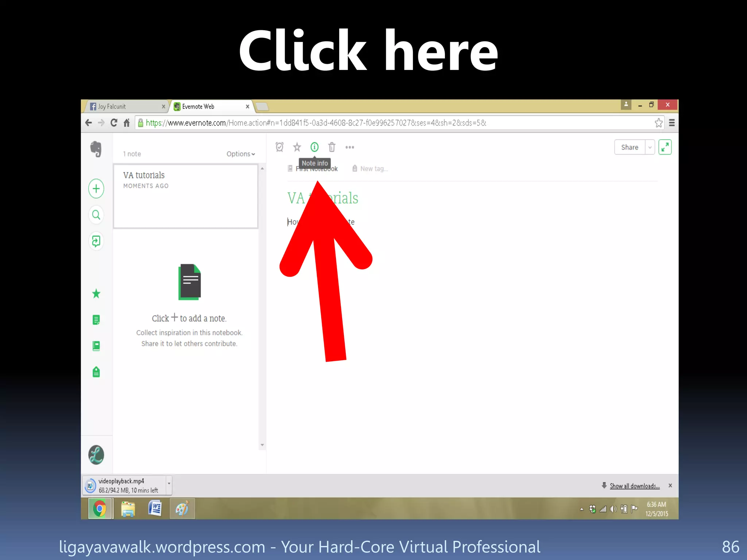The height and width of the screenshot is (560, 747).
Task: Open the three-dots more actions menu
Action: 349,147
